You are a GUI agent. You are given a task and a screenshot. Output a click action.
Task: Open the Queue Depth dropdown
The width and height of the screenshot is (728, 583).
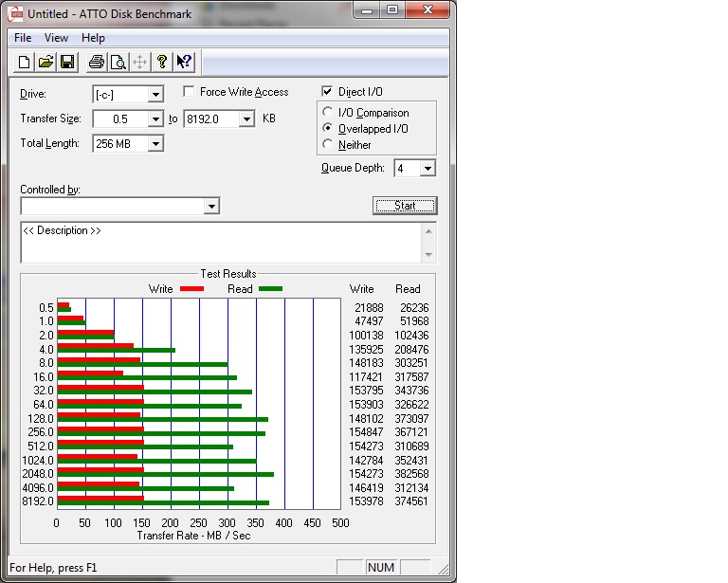tap(428, 169)
